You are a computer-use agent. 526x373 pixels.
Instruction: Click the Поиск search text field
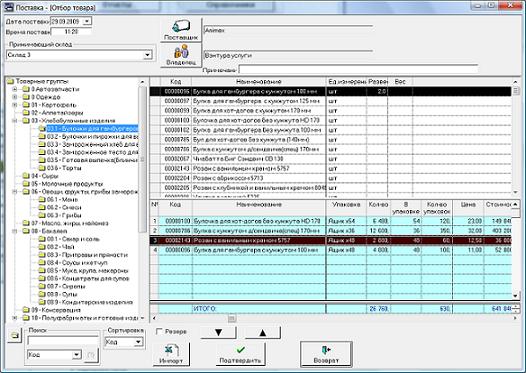pos(63,341)
